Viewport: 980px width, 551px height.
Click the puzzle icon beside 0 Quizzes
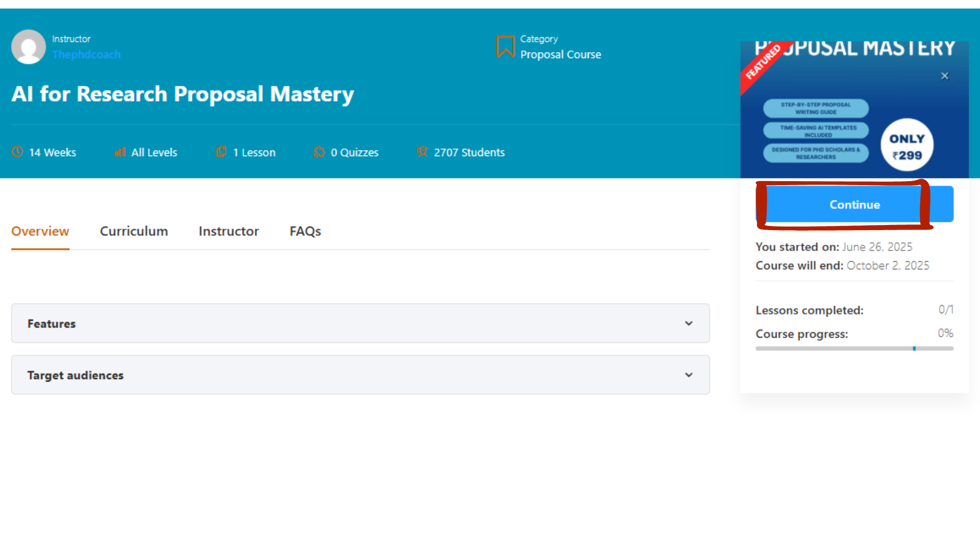(x=319, y=152)
